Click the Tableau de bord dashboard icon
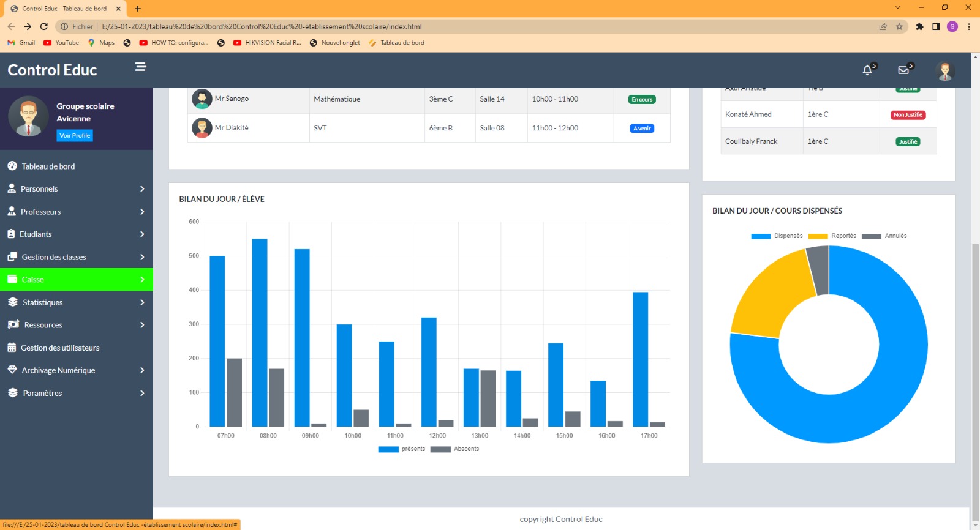 click(x=12, y=166)
